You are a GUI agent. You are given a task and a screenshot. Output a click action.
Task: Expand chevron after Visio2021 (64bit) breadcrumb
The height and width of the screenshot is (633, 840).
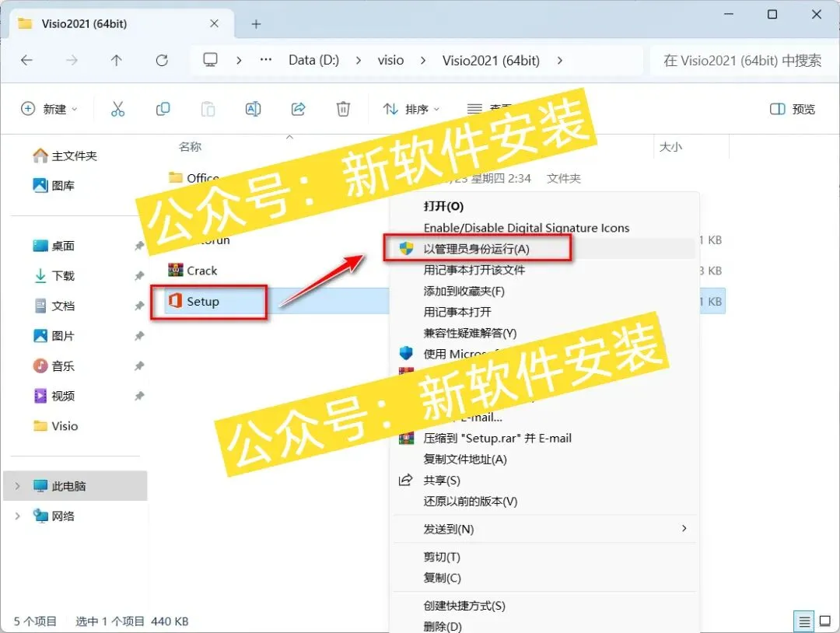[x=560, y=61]
